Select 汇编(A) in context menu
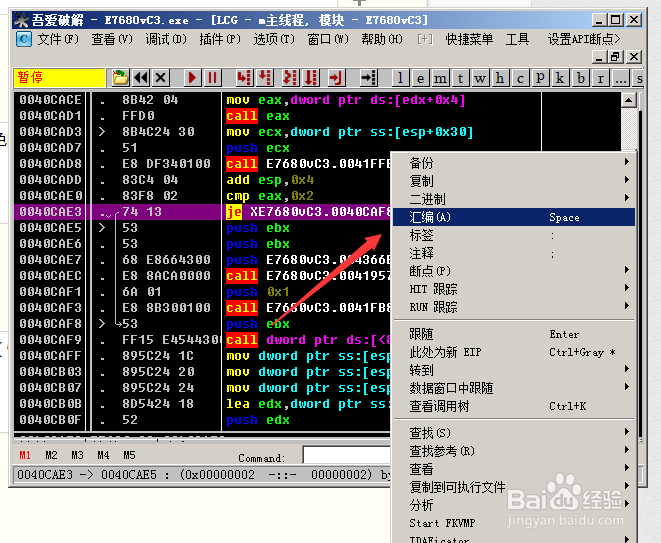 coord(514,217)
